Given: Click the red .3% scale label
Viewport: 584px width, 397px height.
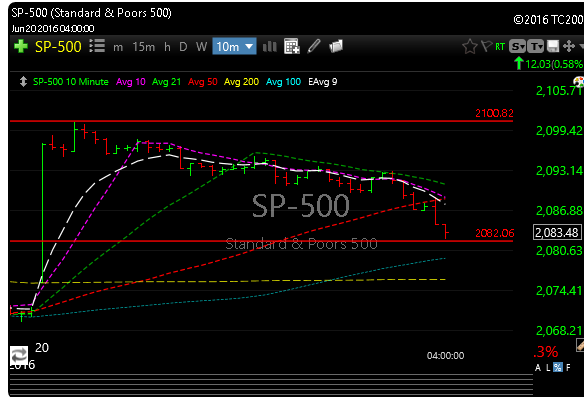Looking at the screenshot, I should [546, 352].
